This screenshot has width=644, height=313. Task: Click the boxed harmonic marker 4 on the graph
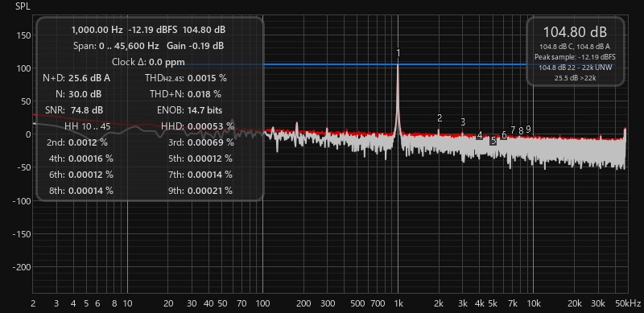pos(479,135)
